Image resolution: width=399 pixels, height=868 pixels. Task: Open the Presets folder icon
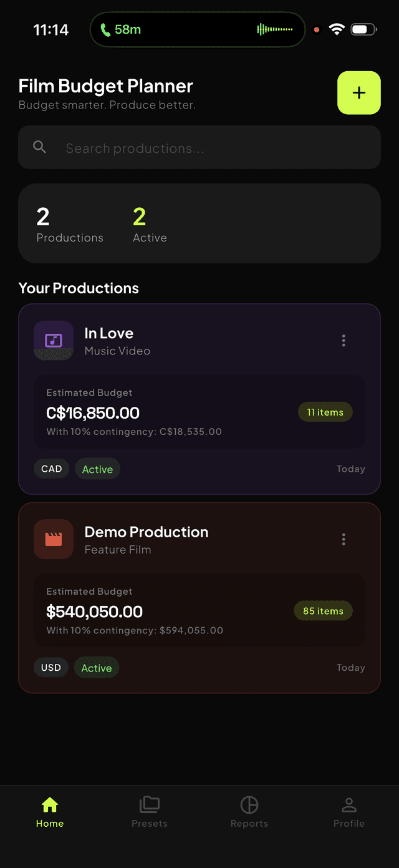click(150, 804)
